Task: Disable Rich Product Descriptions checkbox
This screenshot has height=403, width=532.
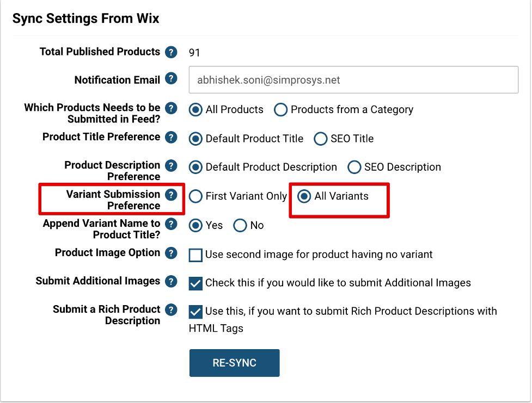Action: click(x=195, y=312)
